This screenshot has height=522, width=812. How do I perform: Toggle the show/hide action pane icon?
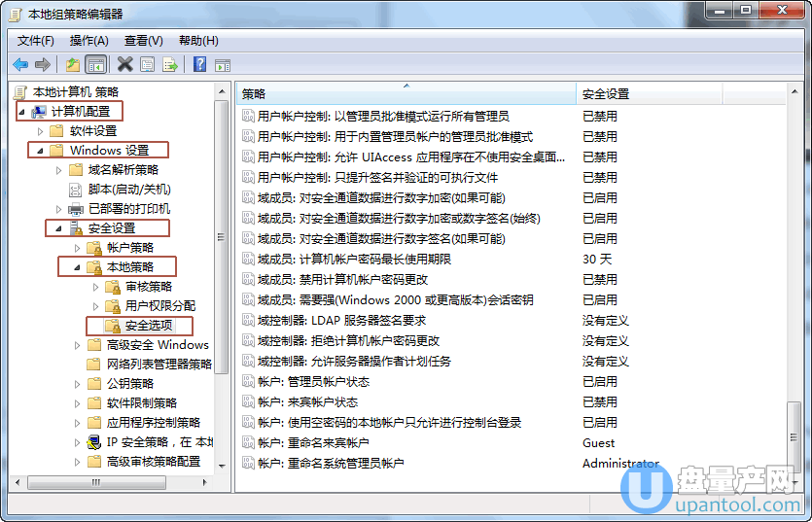[223, 65]
